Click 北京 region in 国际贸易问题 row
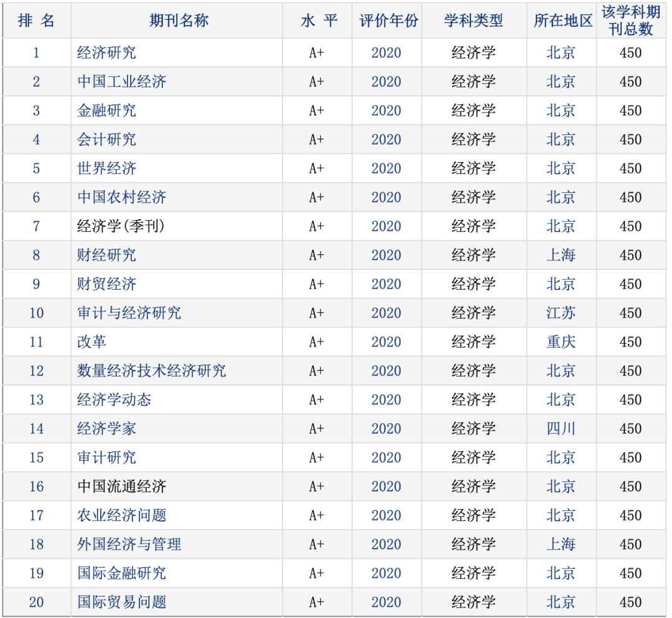Screen dimensions: 672x618 click(x=561, y=602)
